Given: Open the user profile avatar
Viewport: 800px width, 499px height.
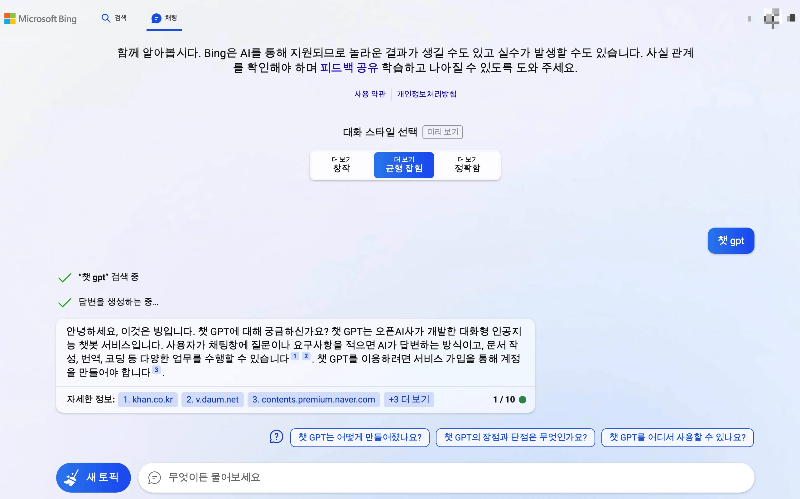Looking at the screenshot, I should 771,19.
